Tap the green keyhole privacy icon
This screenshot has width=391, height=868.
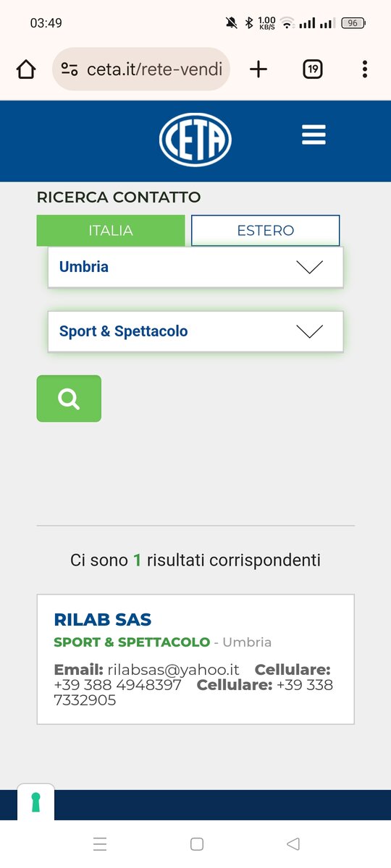(35, 802)
